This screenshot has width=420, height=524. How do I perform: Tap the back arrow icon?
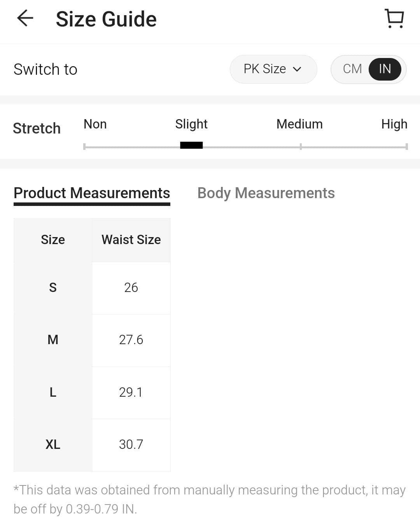click(25, 18)
